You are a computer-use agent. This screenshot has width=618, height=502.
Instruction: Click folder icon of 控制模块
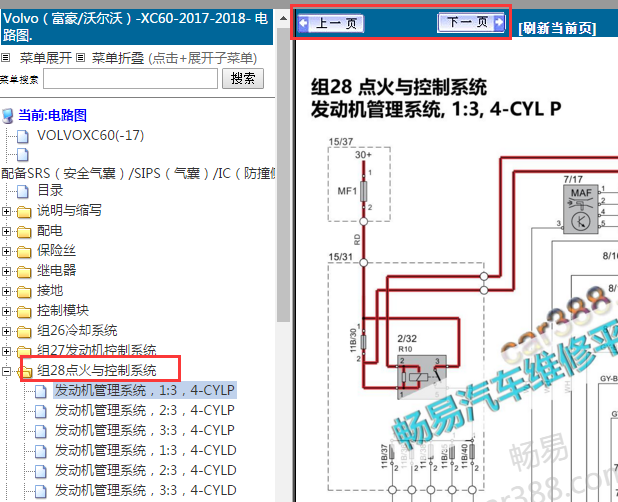point(24,312)
